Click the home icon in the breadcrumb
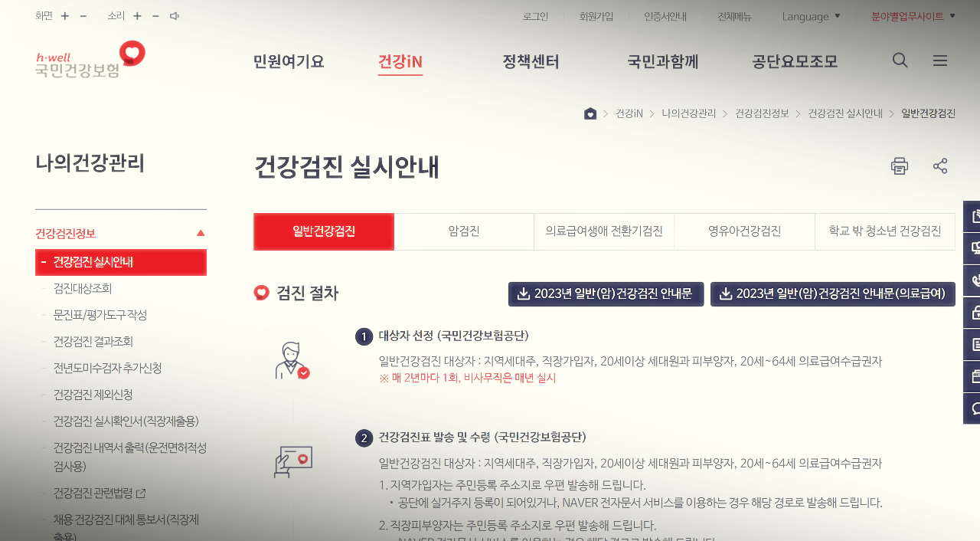This screenshot has width=980, height=541. click(590, 113)
